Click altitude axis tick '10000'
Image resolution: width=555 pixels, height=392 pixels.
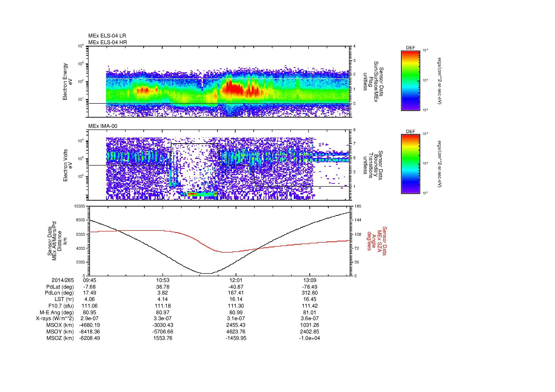coord(79,206)
